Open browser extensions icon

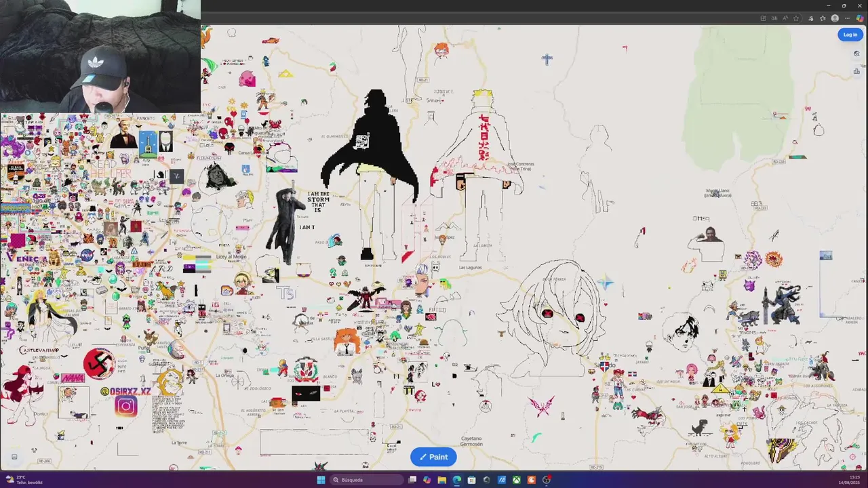coord(810,18)
